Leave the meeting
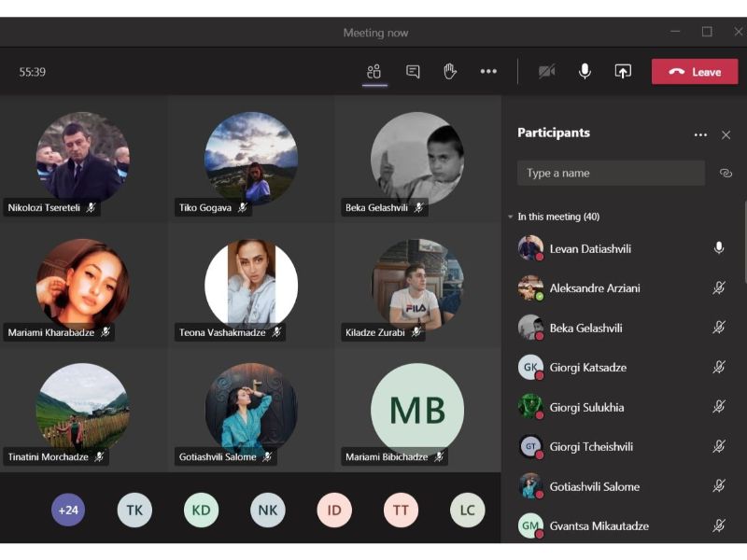747x560 pixels. click(695, 72)
